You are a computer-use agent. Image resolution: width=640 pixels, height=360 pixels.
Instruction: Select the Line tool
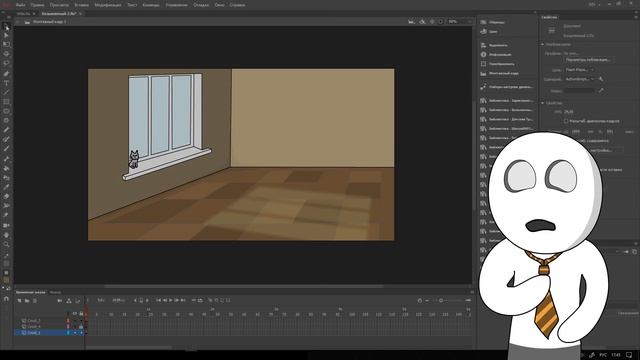coord(6,92)
